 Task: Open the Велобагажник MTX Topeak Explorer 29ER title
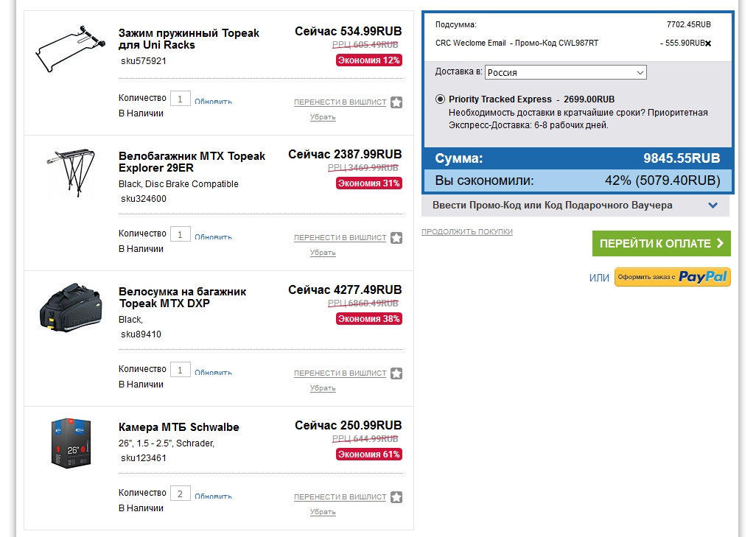coord(192,162)
